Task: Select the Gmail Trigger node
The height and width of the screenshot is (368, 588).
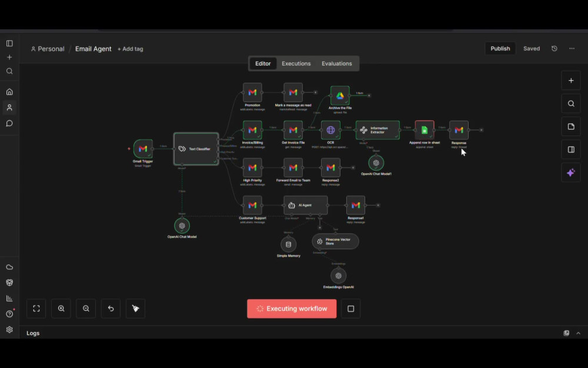Action: pyautogui.click(x=143, y=149)
